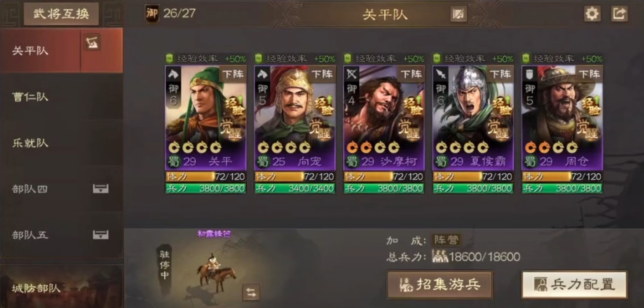The image size is (644, 308).
Task: Open the 兵力配置 button
Action: tap(574, 284)
